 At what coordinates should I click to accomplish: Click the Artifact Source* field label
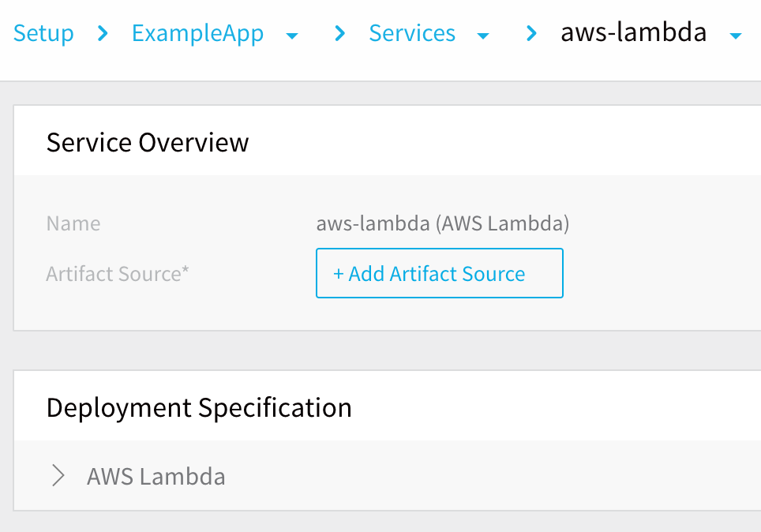118,274
